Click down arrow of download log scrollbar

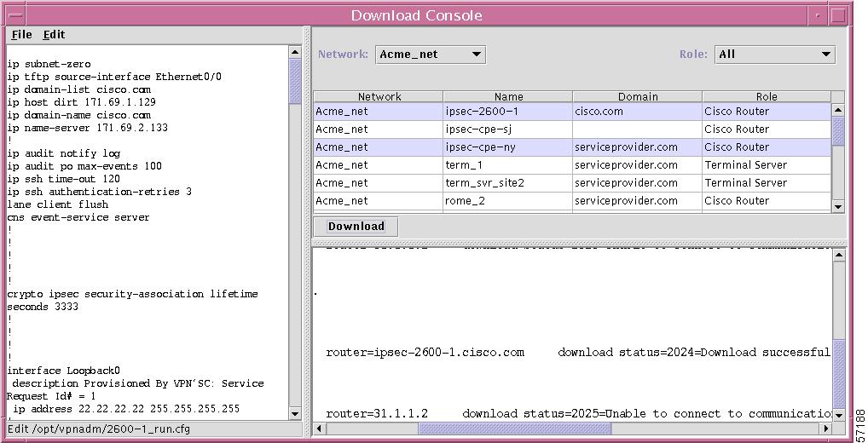(839, 415)
